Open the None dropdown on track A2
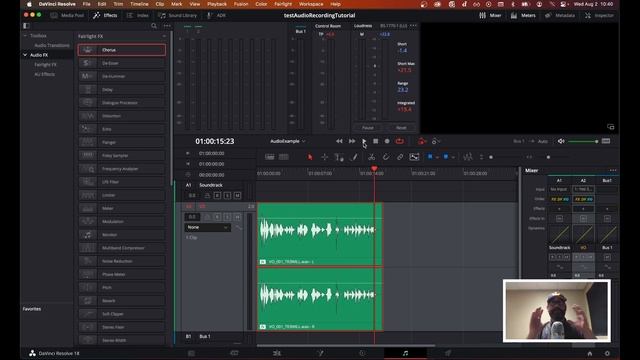The width and height of the screenshot is (640, 360). pyautogui.click(x=207, y=227)
